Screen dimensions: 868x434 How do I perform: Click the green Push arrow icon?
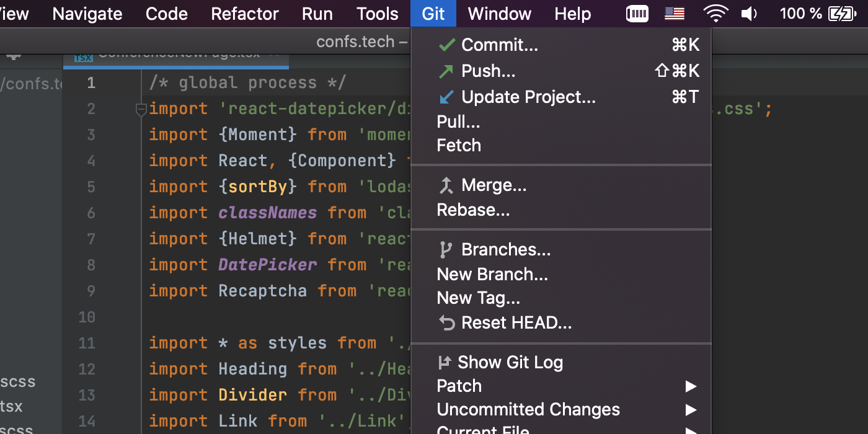pyautogui.click(x=446, y=71)
